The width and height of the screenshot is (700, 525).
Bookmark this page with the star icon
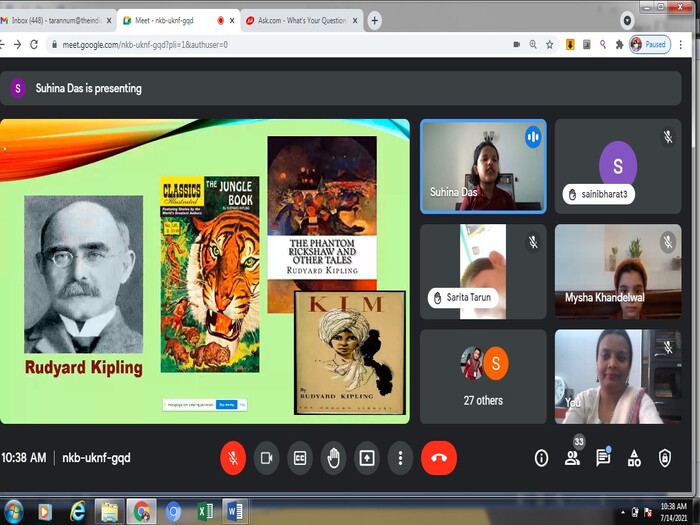point(550,45)
